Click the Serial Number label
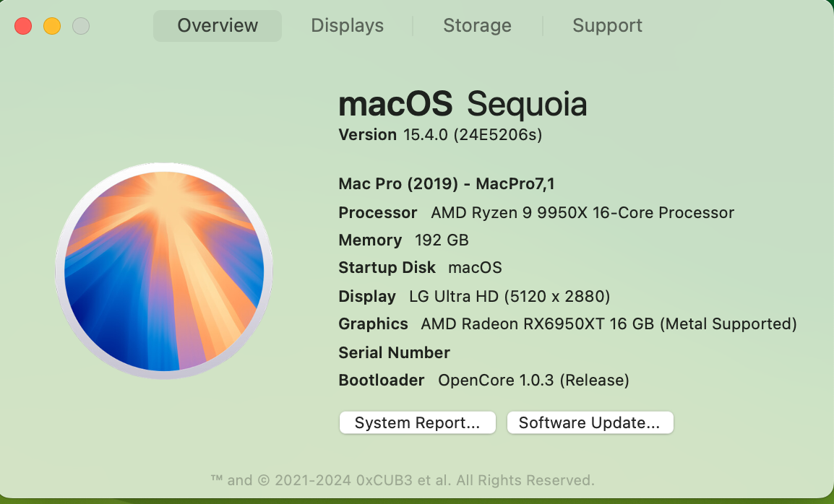The width and height of the screenshot is (834, 504). coord(394,353)
